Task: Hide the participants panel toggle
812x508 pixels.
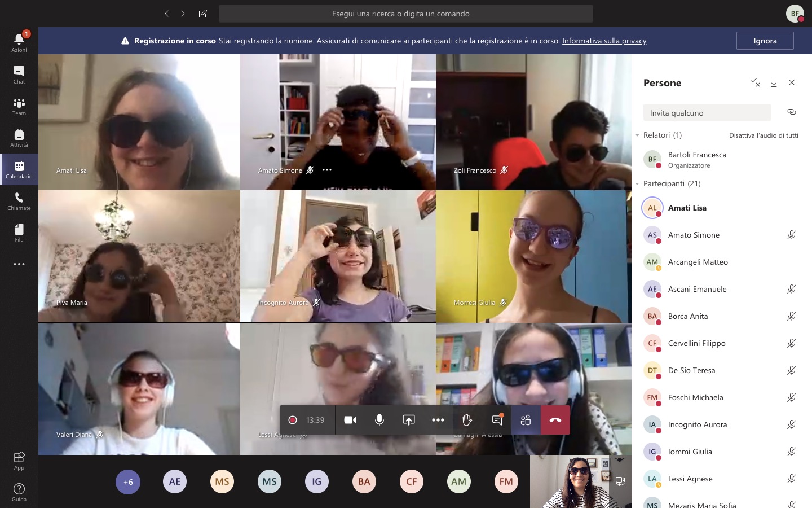Action: point(526,420)
